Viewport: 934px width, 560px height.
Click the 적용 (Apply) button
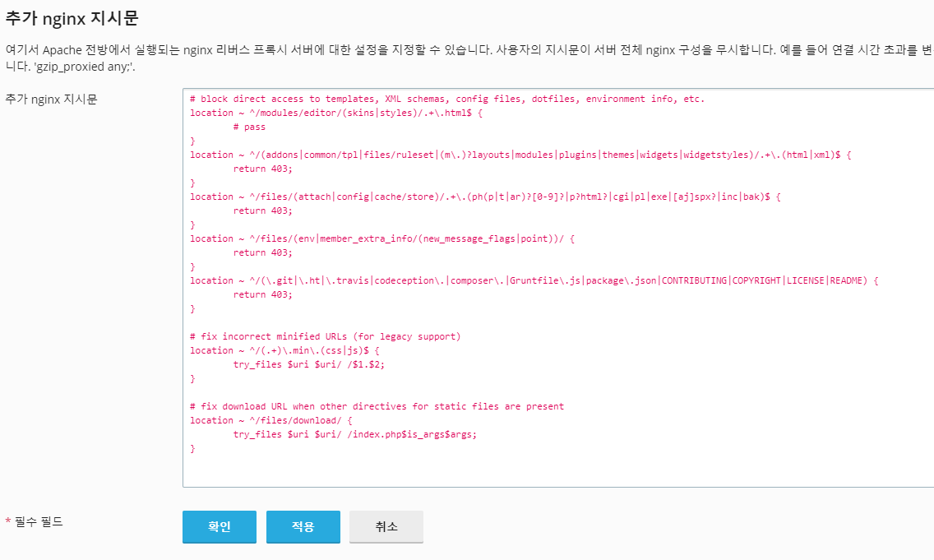(x=303, y=526)
